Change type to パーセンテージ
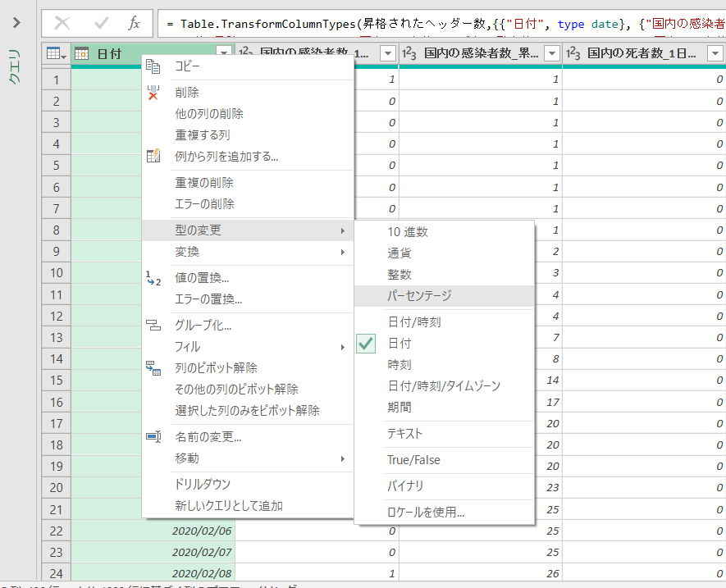Screen dimensions: 726x588 (x=419, y=296)
